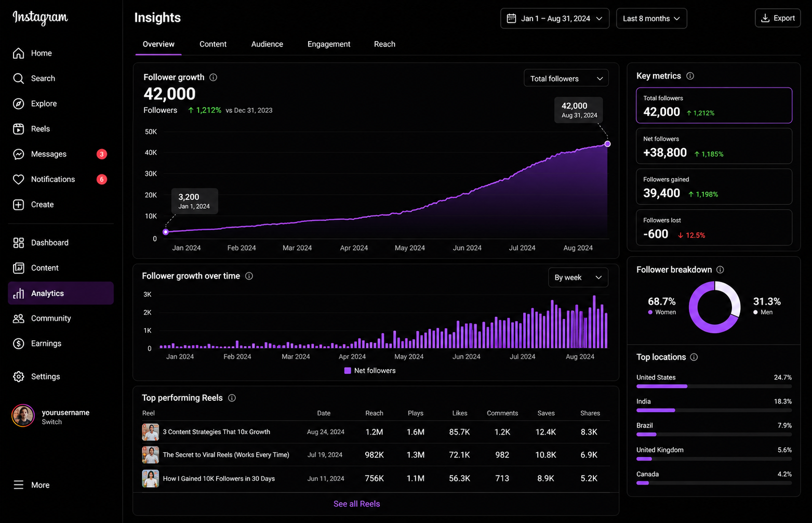Open the Jan 1 – Aug 31, 2024 date picker
Image resolution: width=812 pixels, height=523 pixels.
click(555, 18)
